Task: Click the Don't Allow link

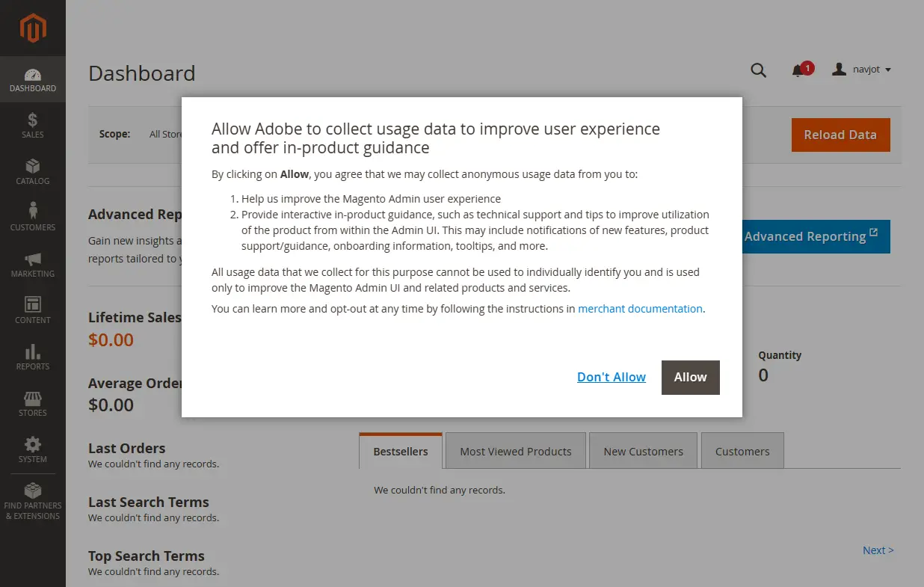Action: point(611,378)
